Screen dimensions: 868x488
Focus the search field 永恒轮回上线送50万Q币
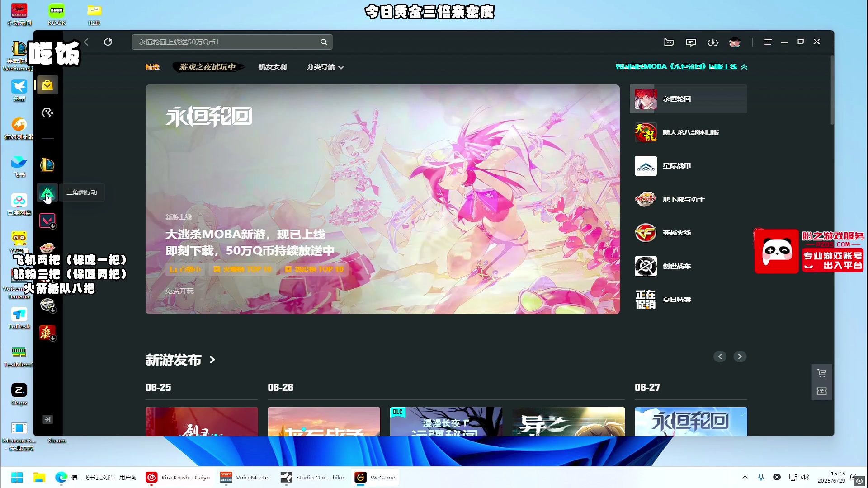pyautogui.click(x=232, y=42)
